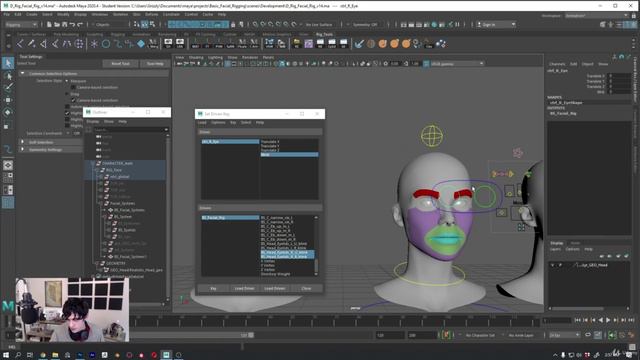Click Close button in Set Driven Key
640x360 pixels.
point(306,289)
